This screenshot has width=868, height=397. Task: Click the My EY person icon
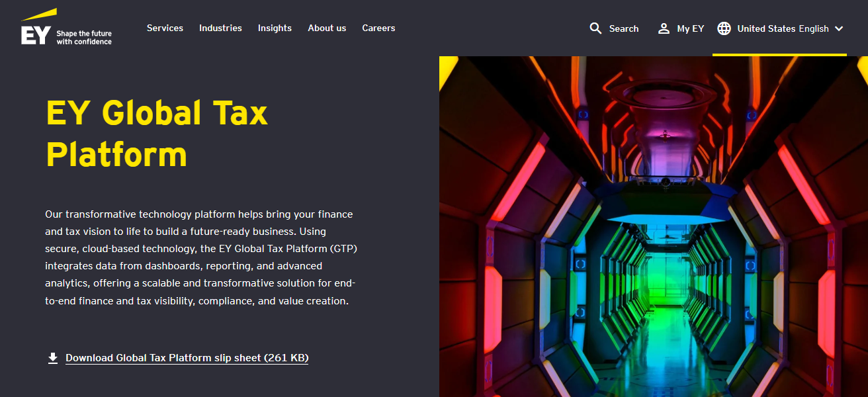[663, 28]
